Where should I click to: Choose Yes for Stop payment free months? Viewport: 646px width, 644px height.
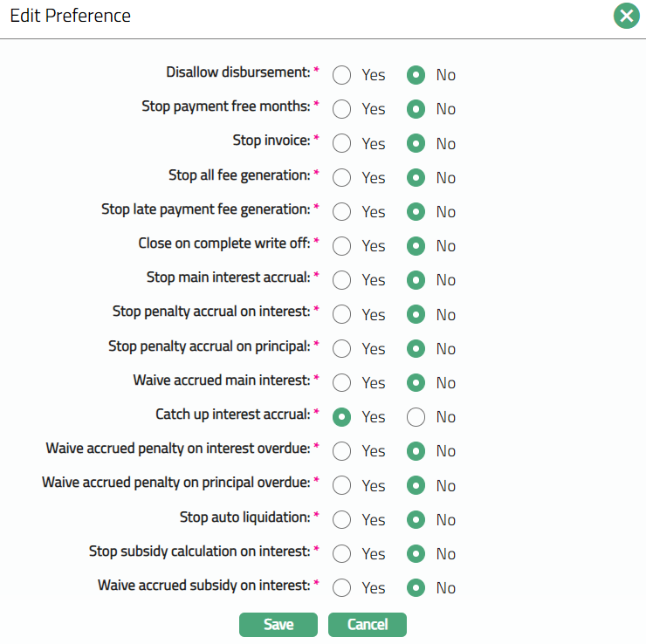(342, 109)
